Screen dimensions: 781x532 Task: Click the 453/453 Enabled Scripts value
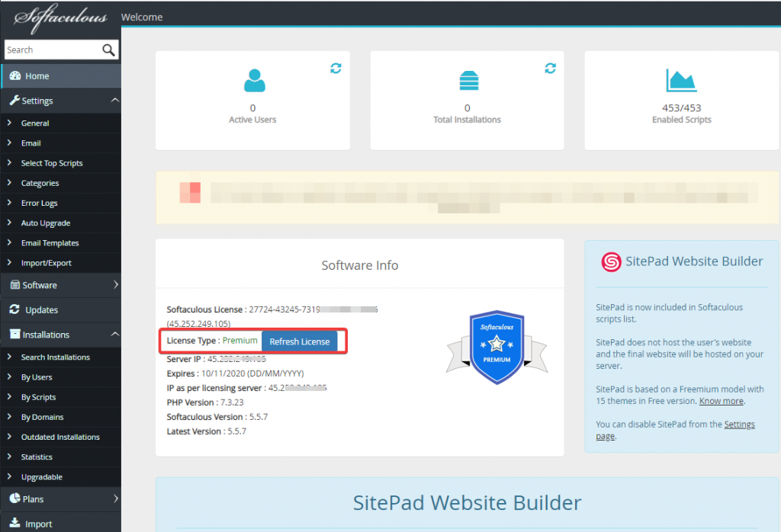[681, 108]
